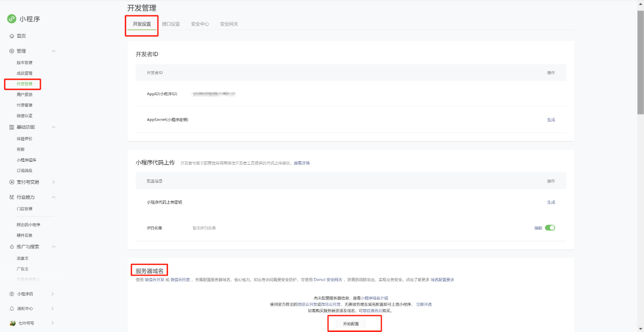The width and height of the screenshot is (644, 332).
Task: Click the AppID(小程序ID) label
Action: 162,94
